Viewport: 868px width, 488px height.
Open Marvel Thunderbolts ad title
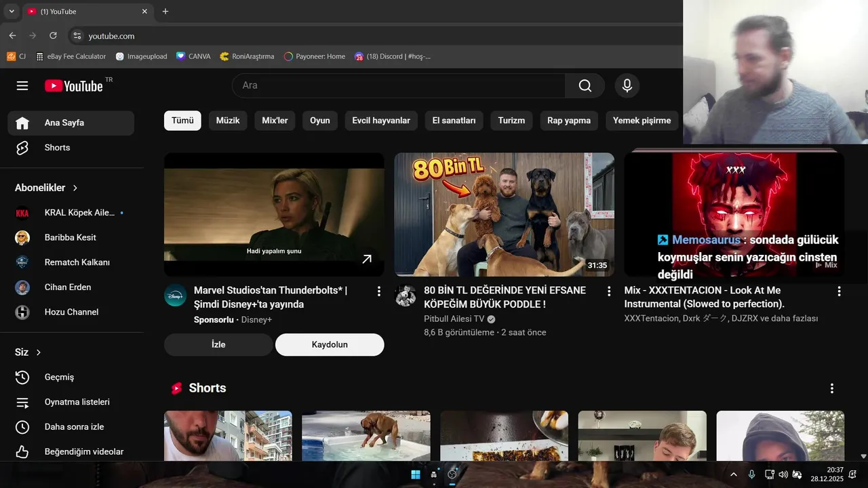(271, 297)
